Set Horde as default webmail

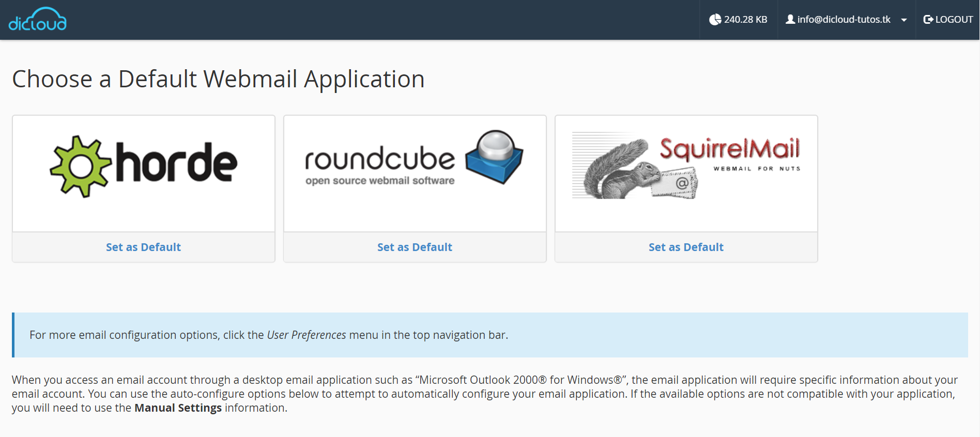pyautogui.click(x=144, y=247)
